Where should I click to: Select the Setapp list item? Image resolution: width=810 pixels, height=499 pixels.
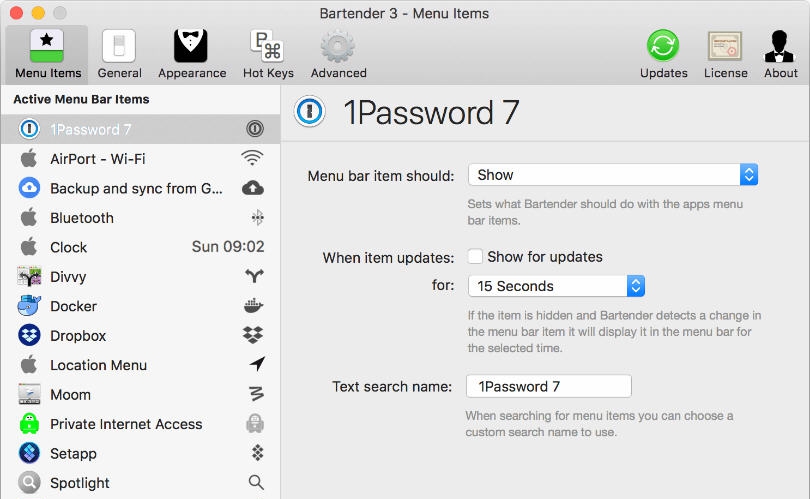click(141, 453)
